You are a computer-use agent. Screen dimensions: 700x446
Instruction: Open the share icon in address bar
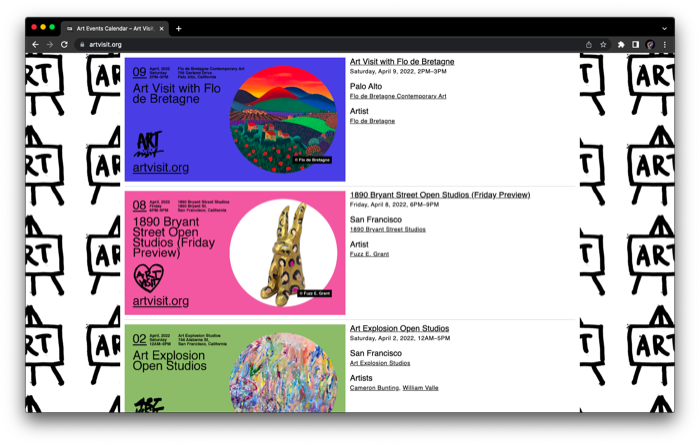click(589, 45)
